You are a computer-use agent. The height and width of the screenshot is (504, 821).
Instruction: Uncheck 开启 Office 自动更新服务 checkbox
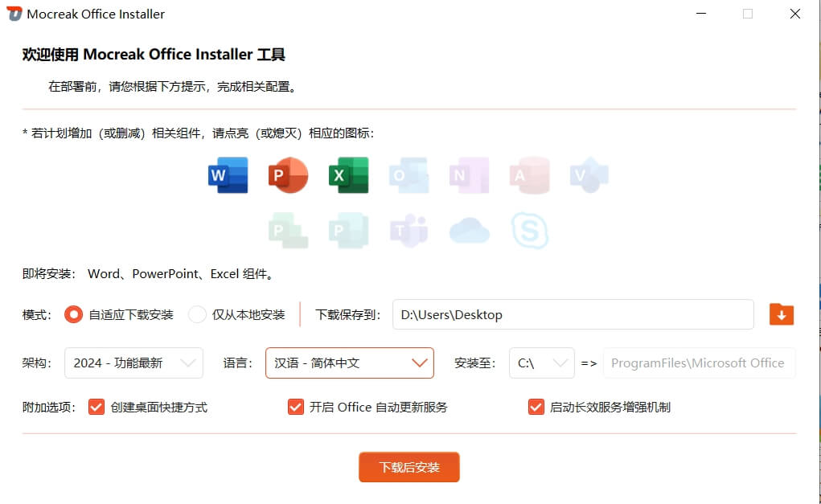pyautogui.click(x=296, y=407)
